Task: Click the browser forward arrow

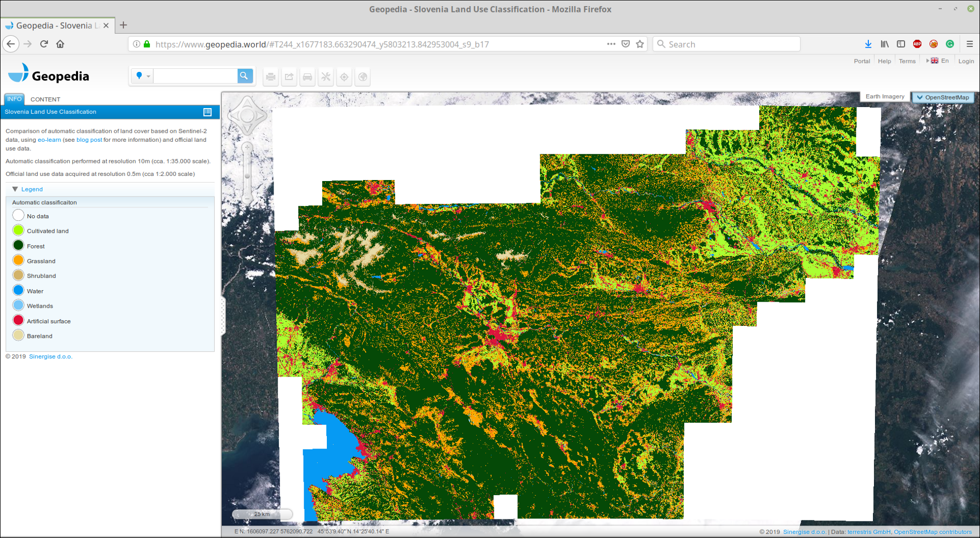Action: pyautogui.click(x=28, y=44)
